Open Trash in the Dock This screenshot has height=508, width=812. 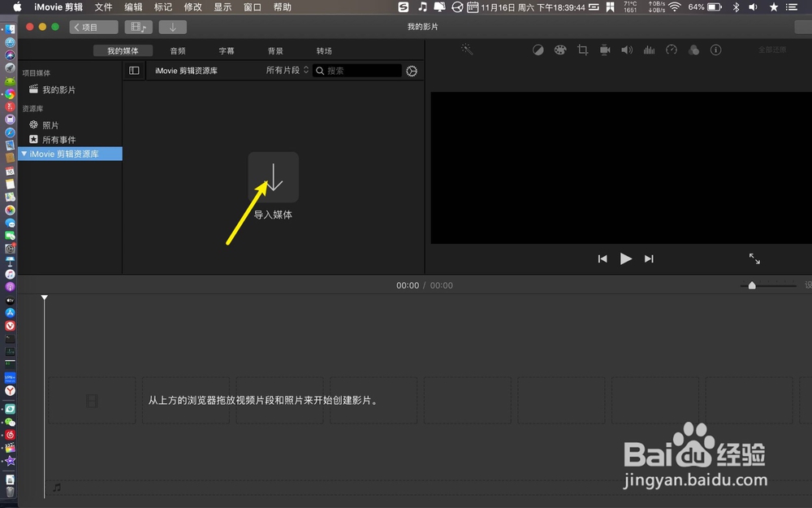click(x=10, y=492)
